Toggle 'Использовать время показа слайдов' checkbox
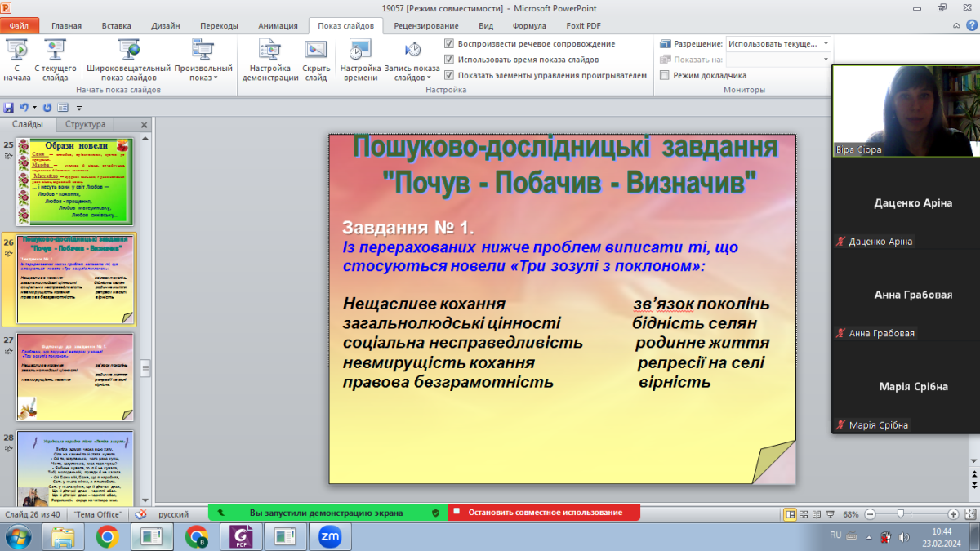 click(x=449, y=60)
